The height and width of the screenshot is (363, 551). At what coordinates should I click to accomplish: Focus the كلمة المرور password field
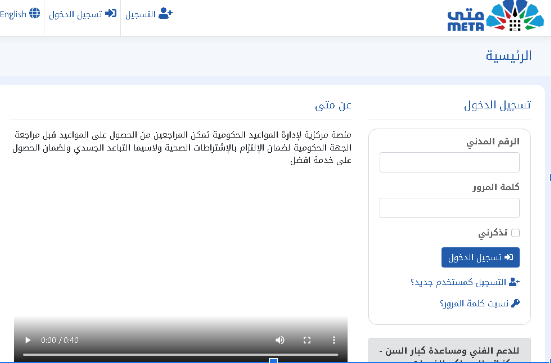(x=449, y=208)
